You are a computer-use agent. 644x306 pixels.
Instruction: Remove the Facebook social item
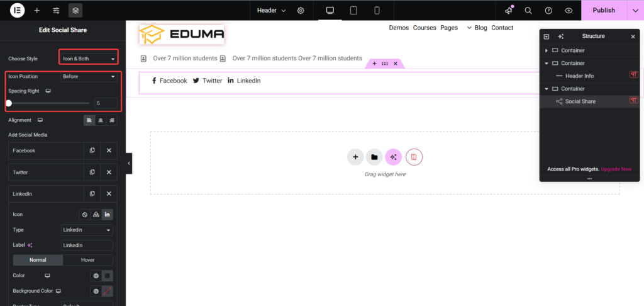(x=109, y=150)
